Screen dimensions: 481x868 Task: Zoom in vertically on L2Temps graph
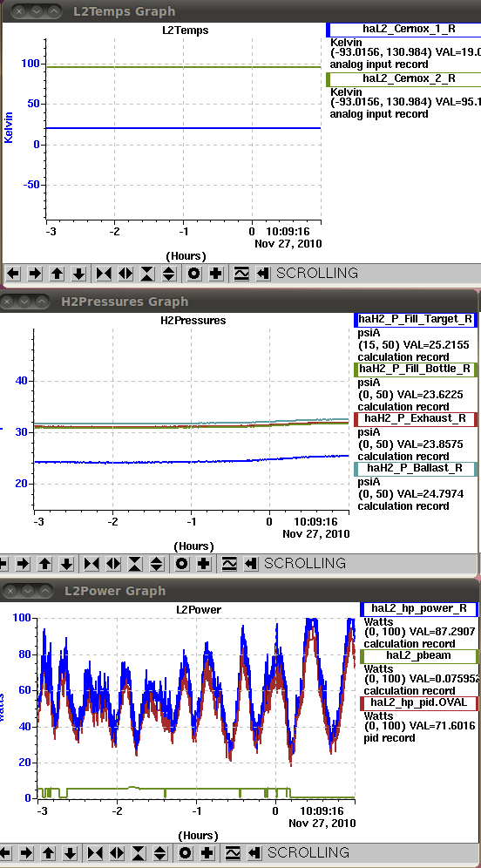[146, 274]
